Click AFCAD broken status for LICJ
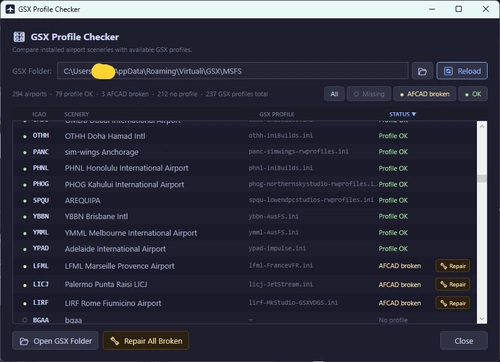The height and width of the screenshot is (362, 500). 400,285
